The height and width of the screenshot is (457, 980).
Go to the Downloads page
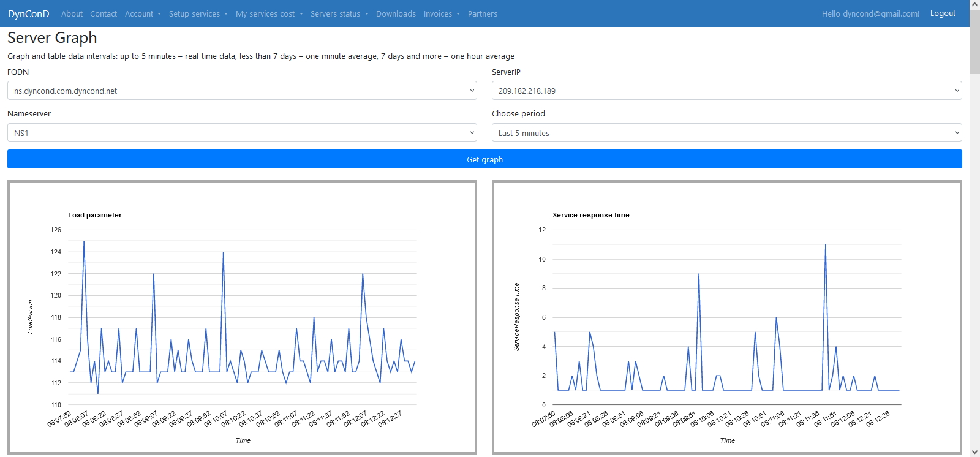396,13
